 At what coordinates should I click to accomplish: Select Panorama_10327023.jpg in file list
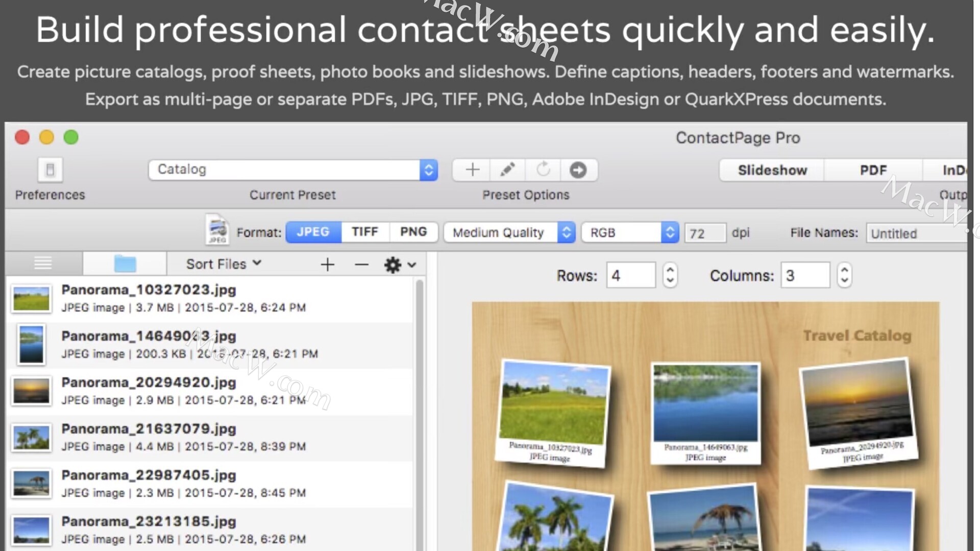[x=210, y=299]
